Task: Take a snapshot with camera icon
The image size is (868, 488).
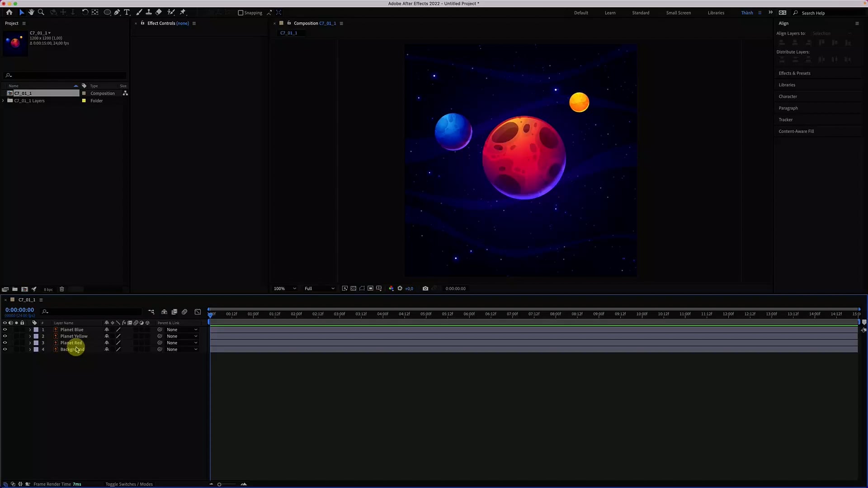Action: pos(425,288)
